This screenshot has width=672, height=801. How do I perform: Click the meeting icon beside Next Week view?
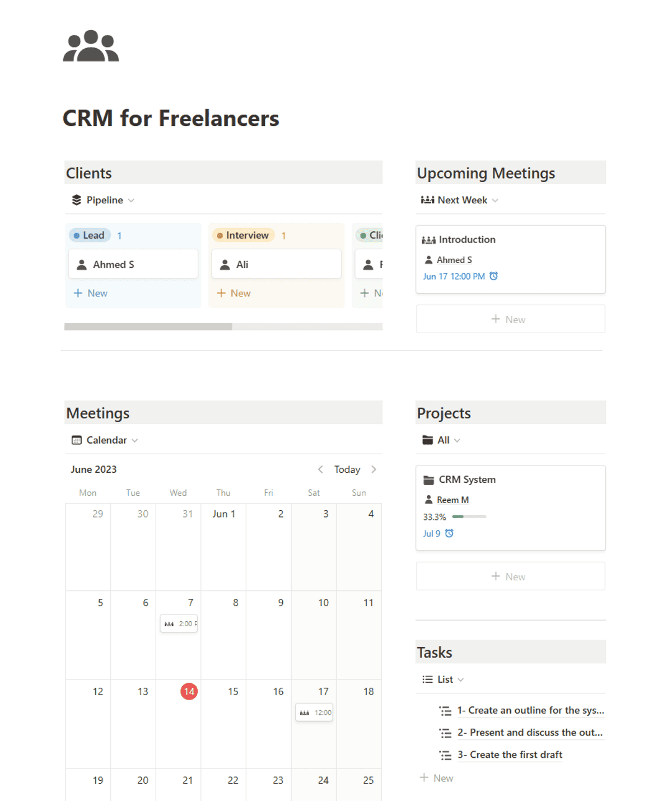(x=427, y=199)
